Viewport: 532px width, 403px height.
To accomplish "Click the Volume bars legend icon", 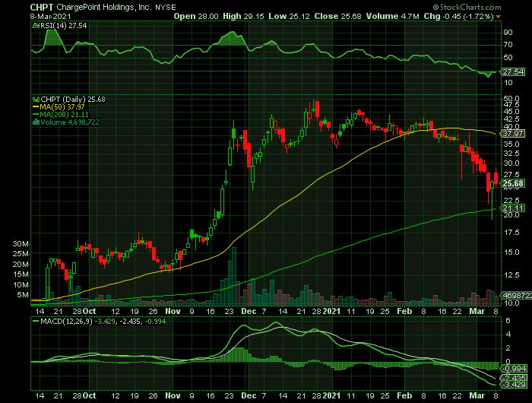I will click(x=34, y=122).
